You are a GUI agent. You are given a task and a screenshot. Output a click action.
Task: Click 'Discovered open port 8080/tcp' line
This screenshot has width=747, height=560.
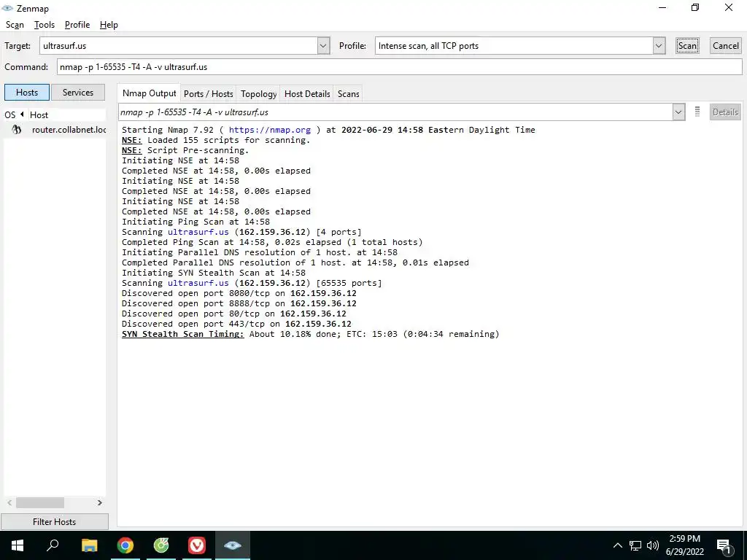(239, 293)
